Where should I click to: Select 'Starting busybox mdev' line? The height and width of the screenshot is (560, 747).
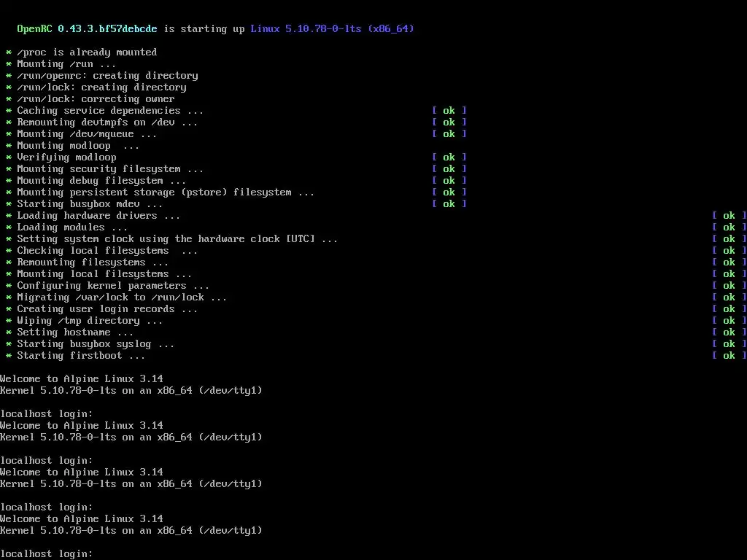coord(90,204)
